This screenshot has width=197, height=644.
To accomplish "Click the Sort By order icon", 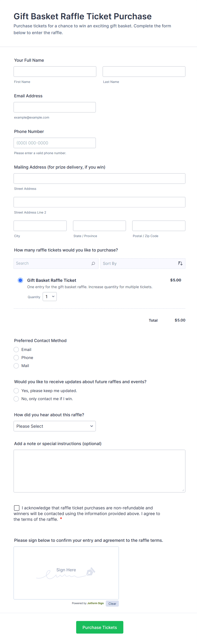I will tap(180, 264).
